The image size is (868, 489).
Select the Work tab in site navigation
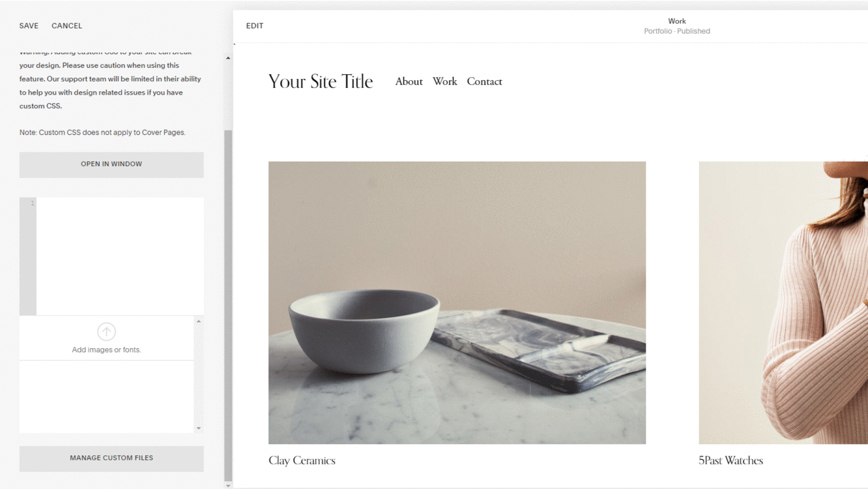coord(444,81)
